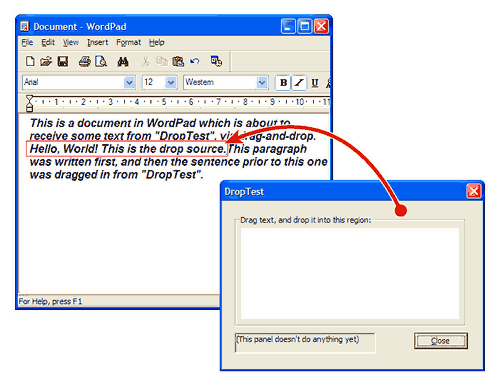Click the New document icon in WordPad
The height and width of the screenshot is (387, 500).
tap(30, 62)
